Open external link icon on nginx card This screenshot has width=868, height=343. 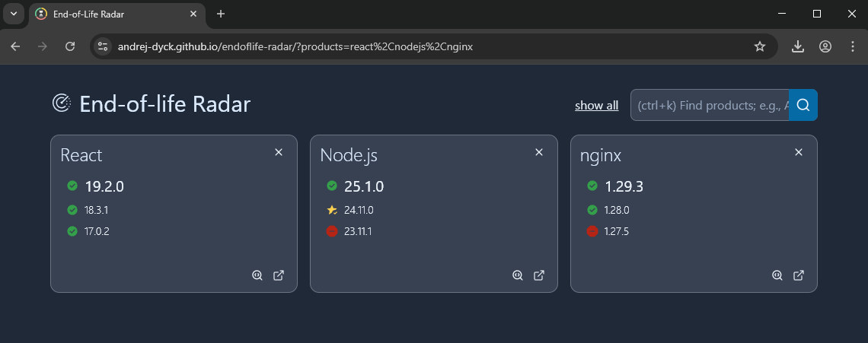pos(798,275)
